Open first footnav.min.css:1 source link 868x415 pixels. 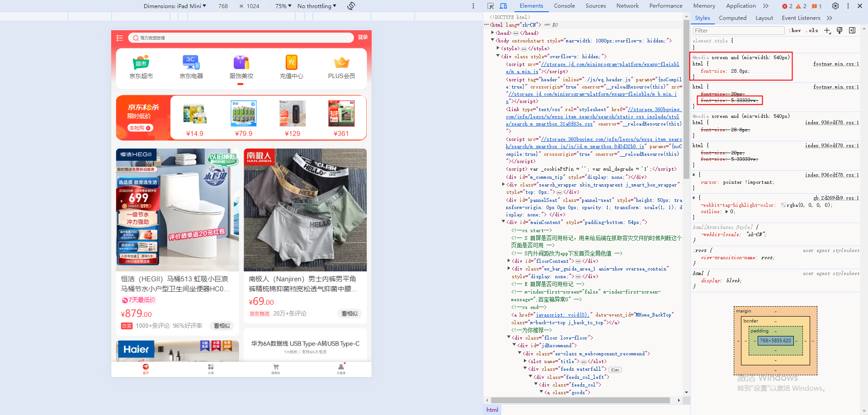pyautogui.click(x=836, y=64)
